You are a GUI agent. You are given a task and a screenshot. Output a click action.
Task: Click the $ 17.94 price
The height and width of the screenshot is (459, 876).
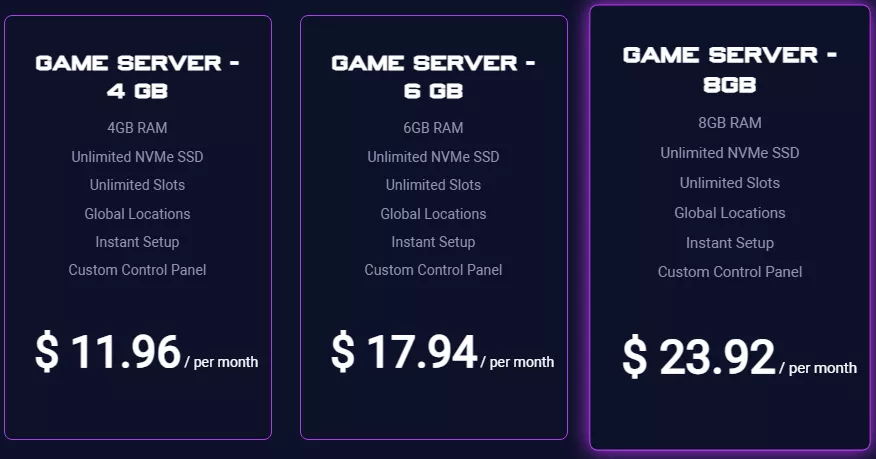[x=404, y=352]
